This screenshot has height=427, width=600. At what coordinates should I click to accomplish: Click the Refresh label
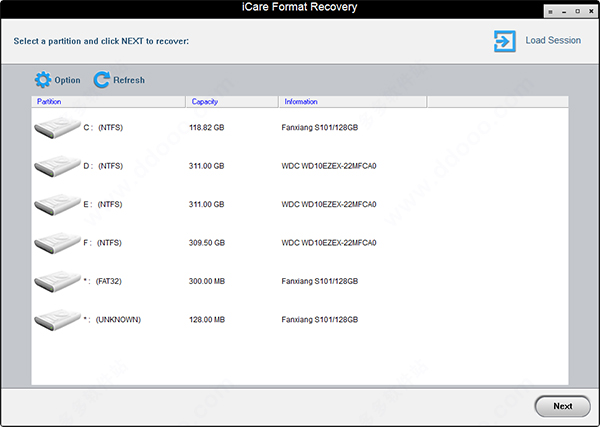click(x=129, y=80)
